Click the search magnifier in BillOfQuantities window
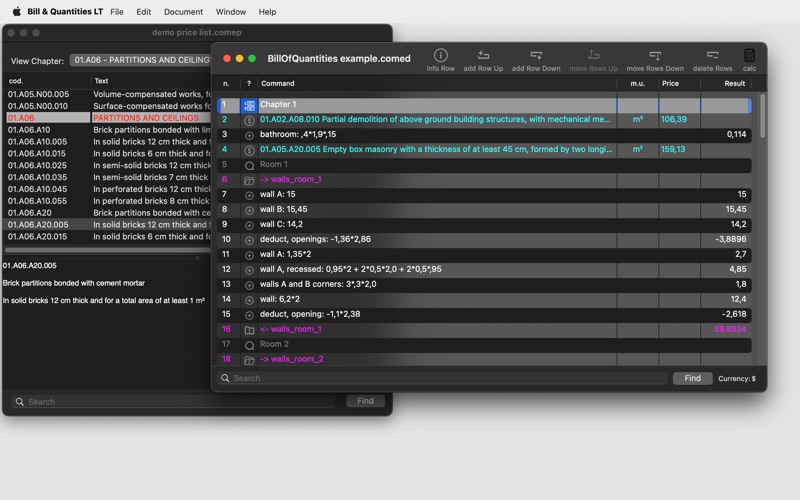This screenshot has height=500, width=800. pos(225,378)
